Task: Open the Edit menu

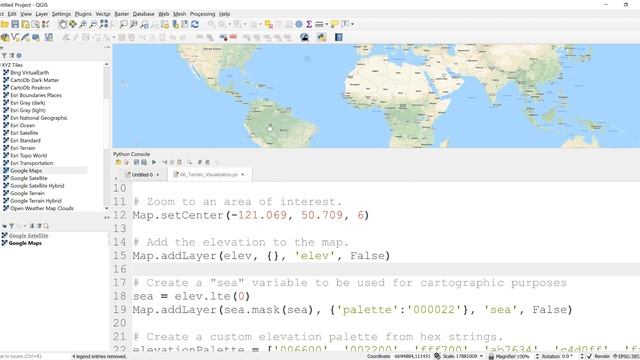Action: (12, 14)
